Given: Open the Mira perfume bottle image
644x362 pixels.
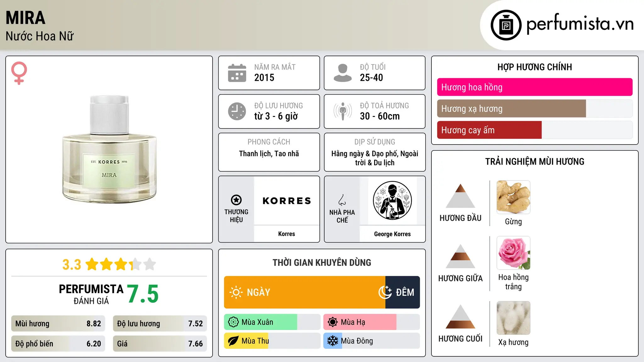Looking at the screenshot, I should point(109,150).
